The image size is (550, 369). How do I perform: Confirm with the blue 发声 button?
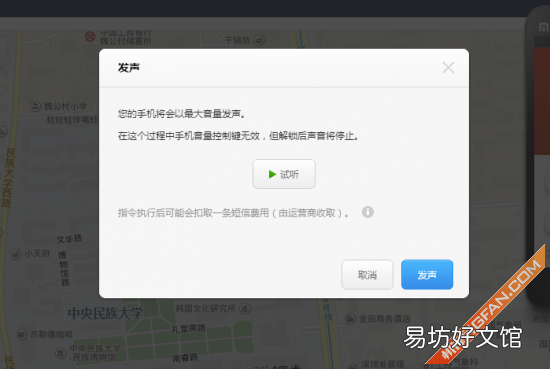[x=427, y=275]
